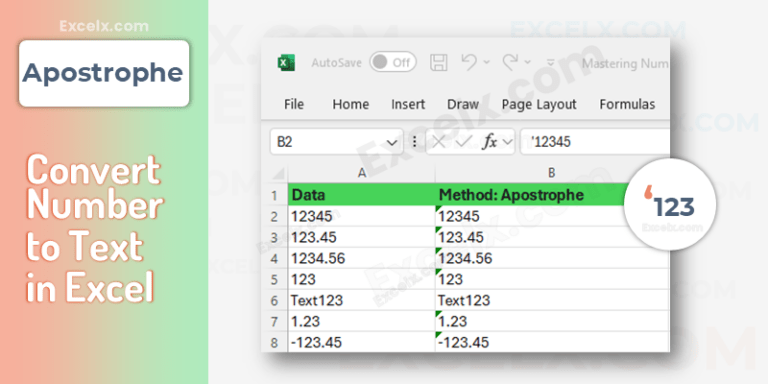The height and width of the screenshot is (384, 768).
Task: Select cell A8 containing -123.45
Action: pyautogui.click(x=361, y=342)
